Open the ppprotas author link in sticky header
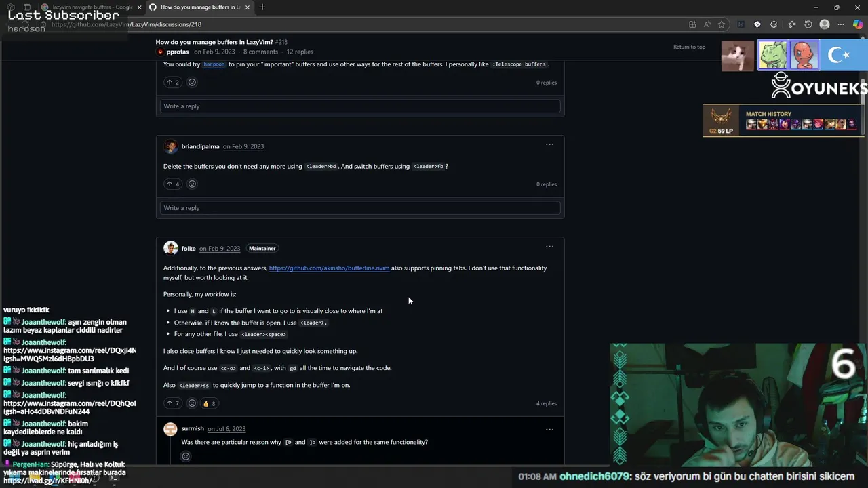The height and width of the screenshot is (488, 868). (177, 52)
